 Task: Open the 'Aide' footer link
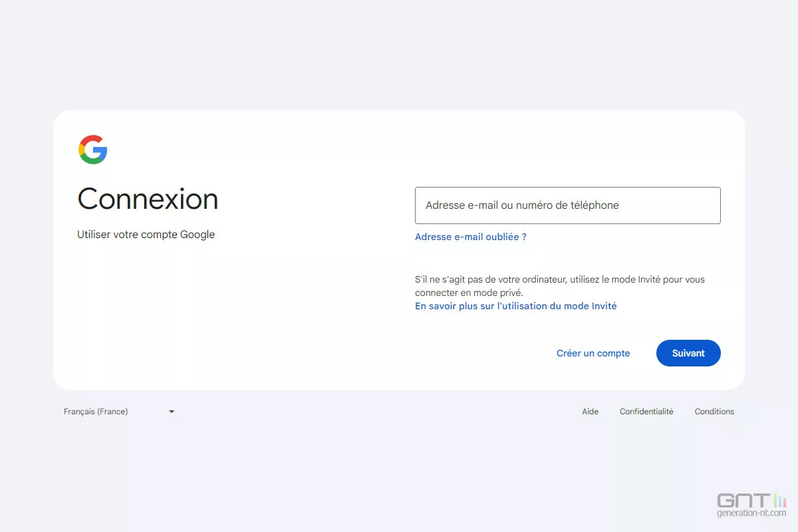tap(591, 412)
